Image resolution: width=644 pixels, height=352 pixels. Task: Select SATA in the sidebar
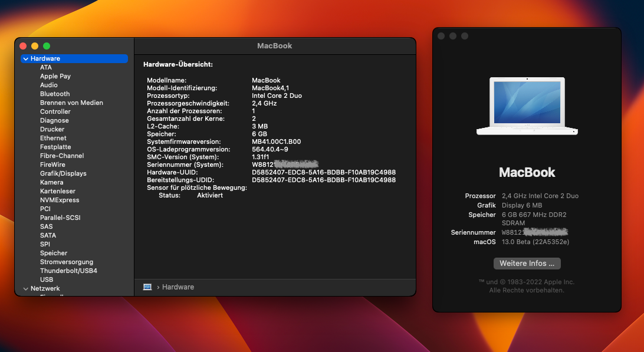48,235
